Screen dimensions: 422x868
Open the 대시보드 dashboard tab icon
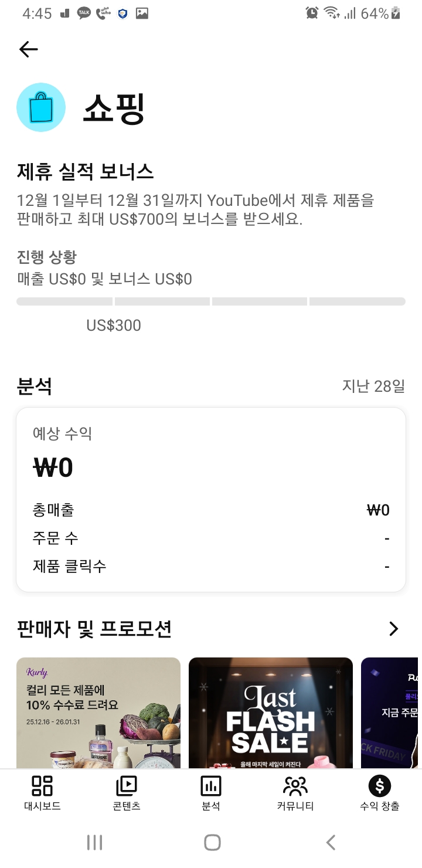point(42,786)
